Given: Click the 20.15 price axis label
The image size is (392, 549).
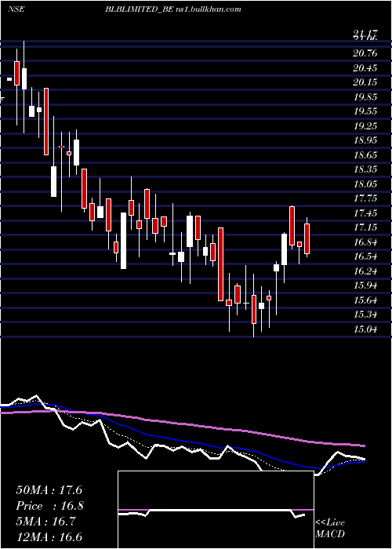Looking at the screenshot, I should (365, 82).
